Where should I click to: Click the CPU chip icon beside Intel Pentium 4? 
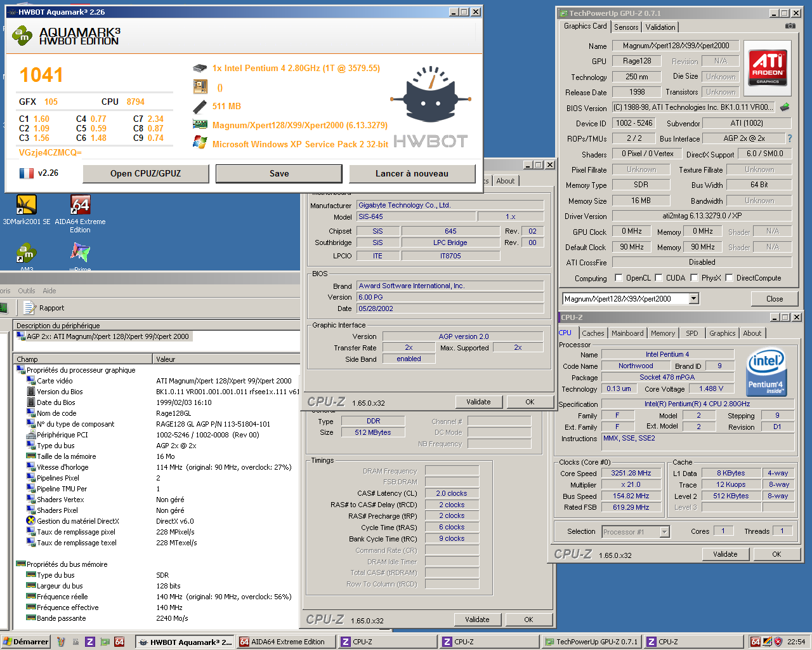click(x=200, y=68)
